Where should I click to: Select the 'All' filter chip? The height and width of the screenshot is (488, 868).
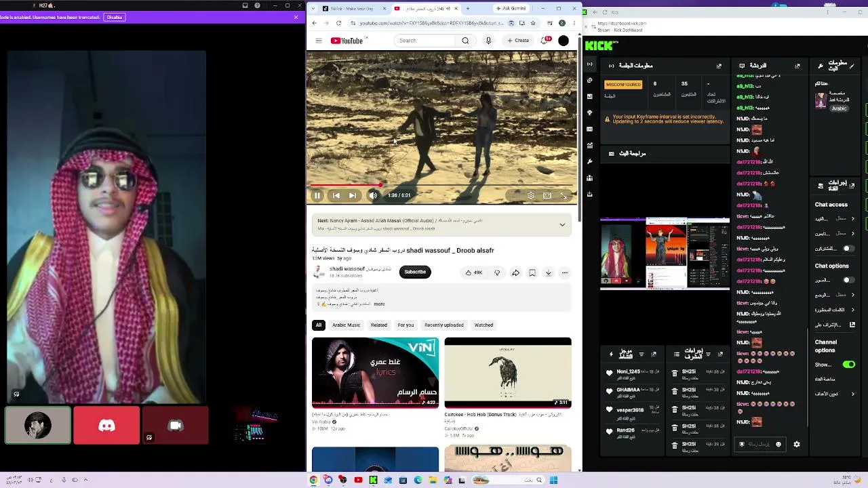pos(319,325)
